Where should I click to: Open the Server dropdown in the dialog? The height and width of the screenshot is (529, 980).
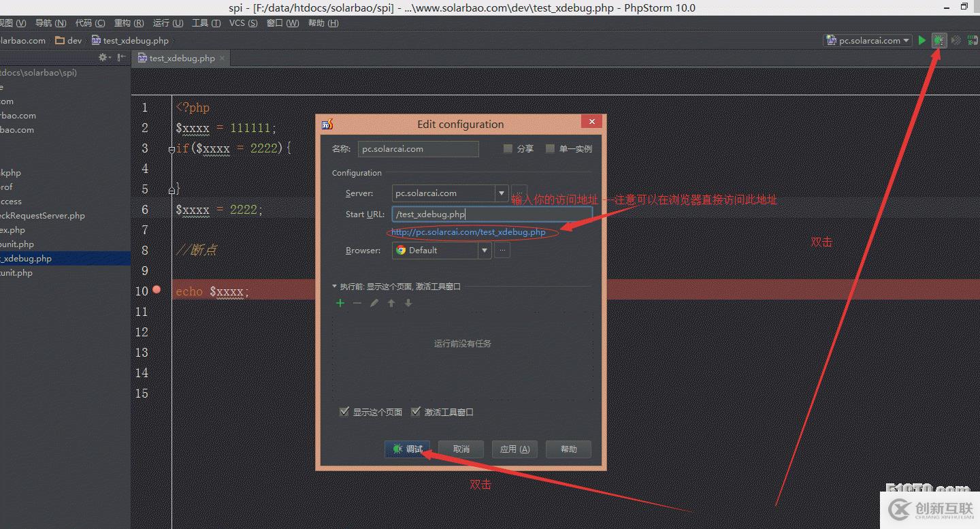pyautogui.click(x=501, y=193)
